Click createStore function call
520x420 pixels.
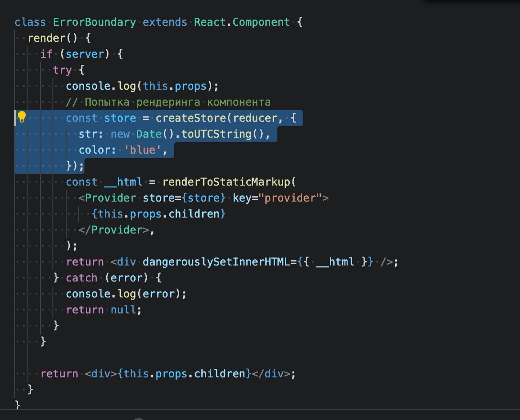click(191, 118)
